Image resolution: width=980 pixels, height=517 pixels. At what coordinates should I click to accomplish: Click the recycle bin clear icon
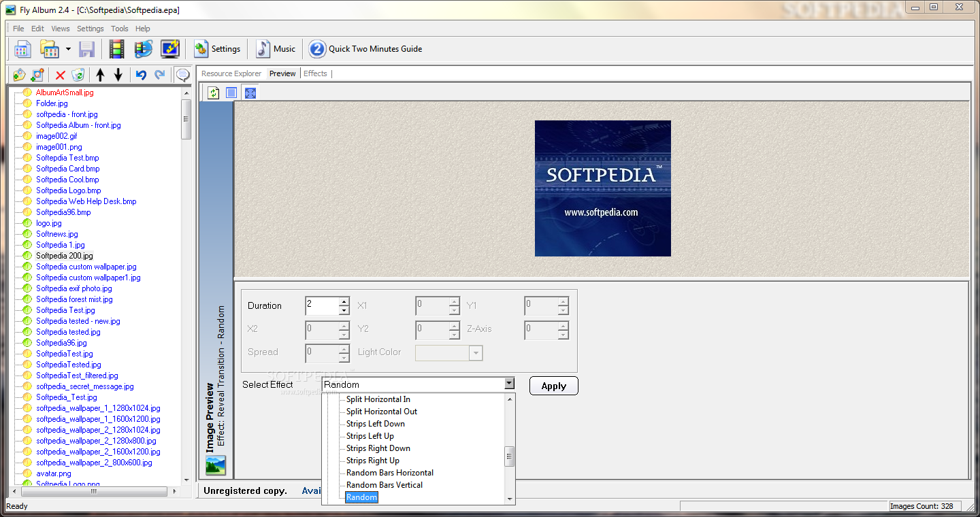pyautogui.click(x=78, y=75)
